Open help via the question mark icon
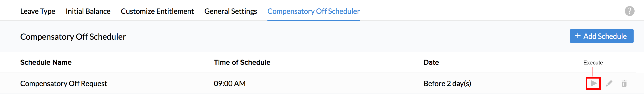 [629, 11]
